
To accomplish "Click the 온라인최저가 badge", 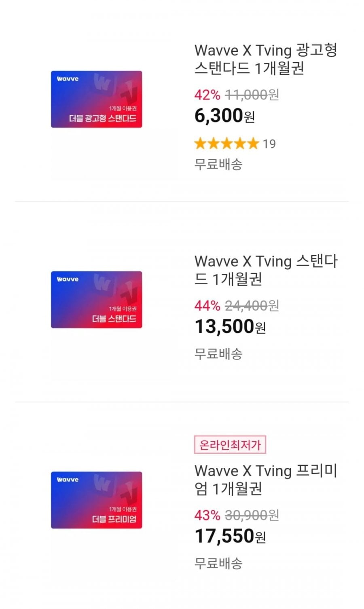I will pyautogui.click(x=230, y=445).
